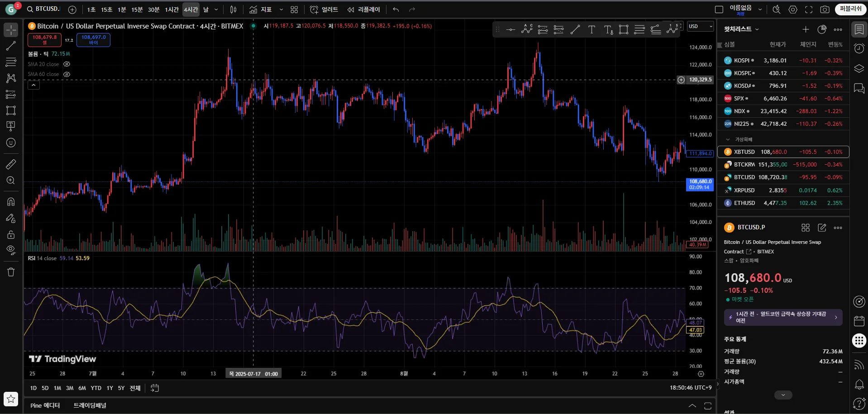Show the hidden SMA 60 indicator

[x=67, y=74]
